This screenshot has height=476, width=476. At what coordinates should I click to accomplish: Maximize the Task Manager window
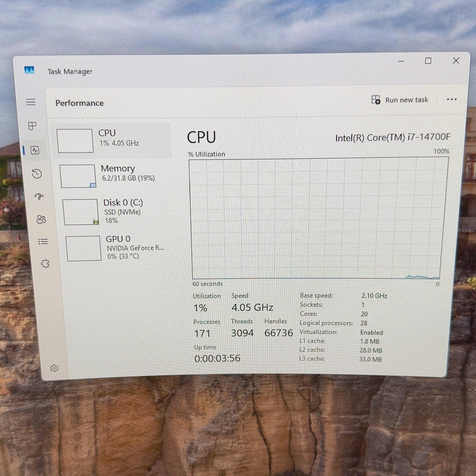[x=428, y=61]
